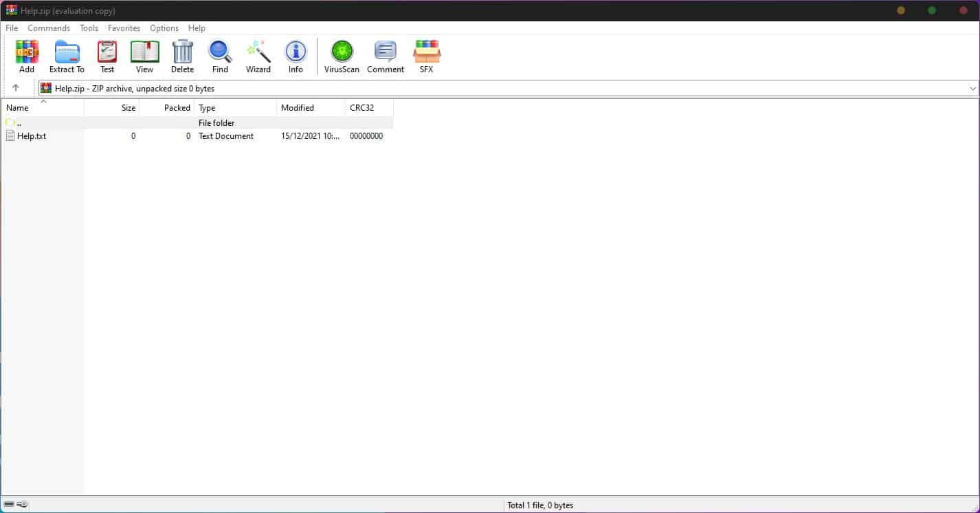This screenshot has height=513, width=980.
Task: Sort by the Packed column header
Action: (166, 108)
